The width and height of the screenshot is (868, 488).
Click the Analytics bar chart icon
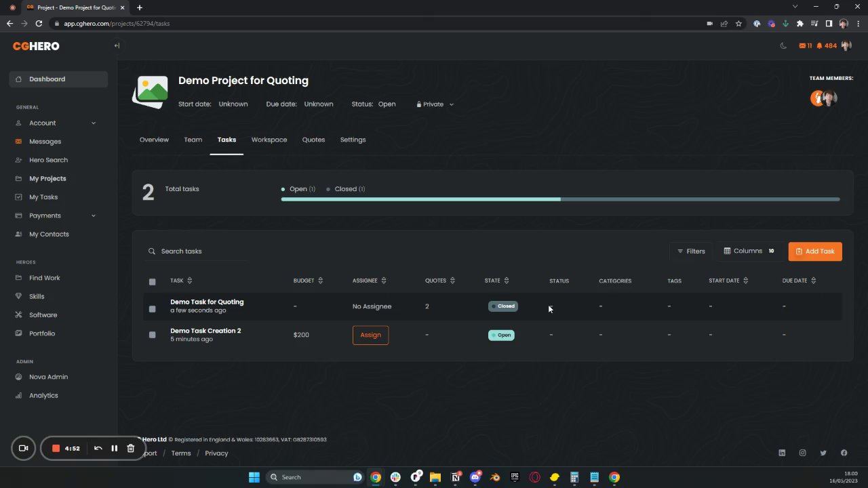coord(18,396)
